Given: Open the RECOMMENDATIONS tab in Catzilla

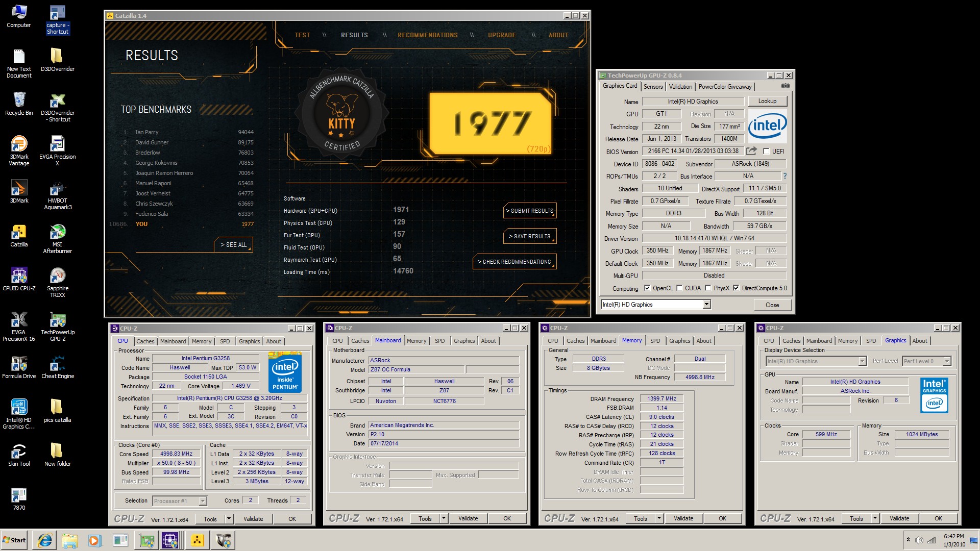Looking at the screenshot, I should [428, 35].
